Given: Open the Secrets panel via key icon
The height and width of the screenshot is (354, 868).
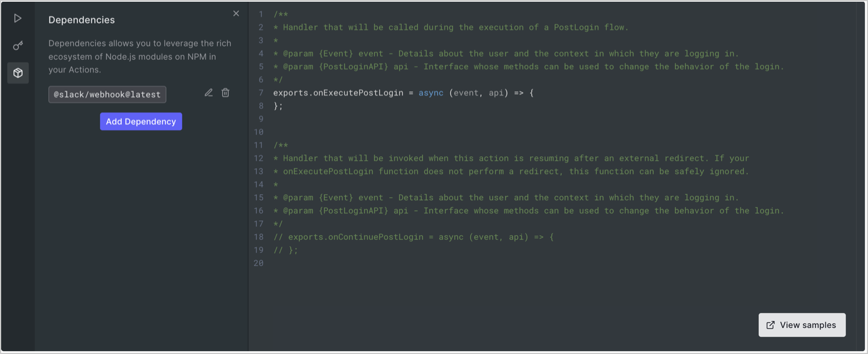Looking at the screenshot, I should coord(18,45).
